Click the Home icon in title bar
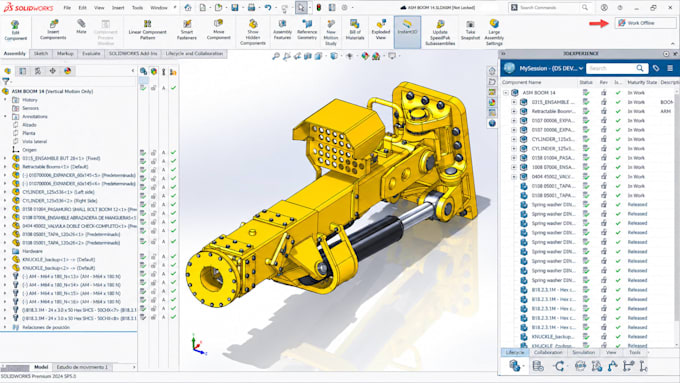The image size is (680, 383). pos(188,7)
